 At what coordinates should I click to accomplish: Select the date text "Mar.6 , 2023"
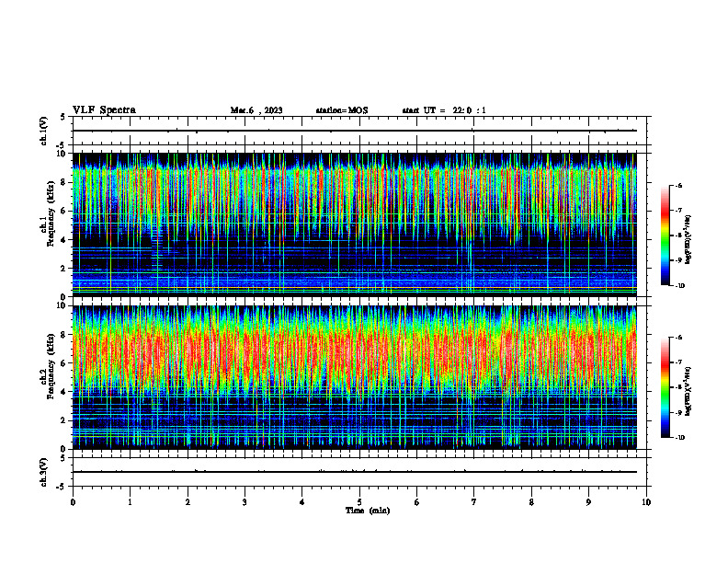coord(256,110)
